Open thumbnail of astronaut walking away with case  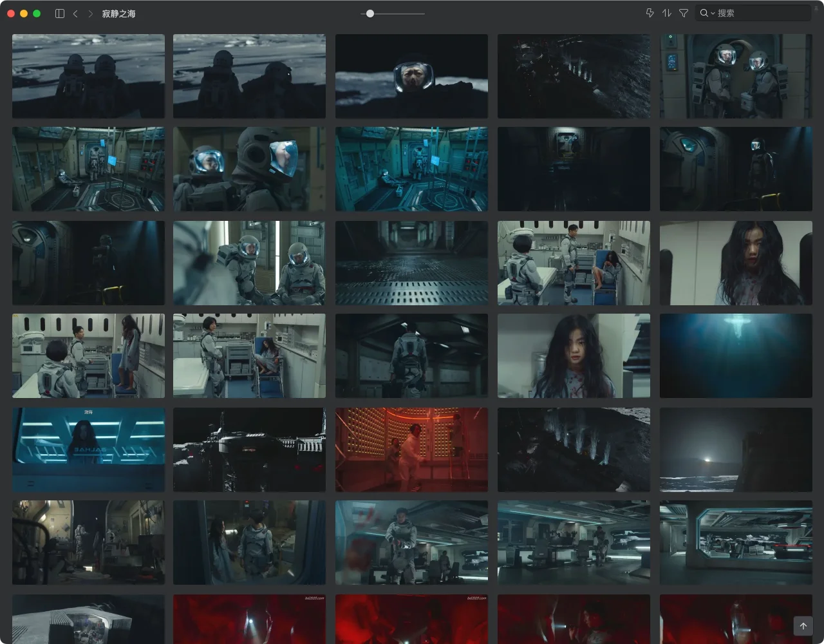[411, 356]
